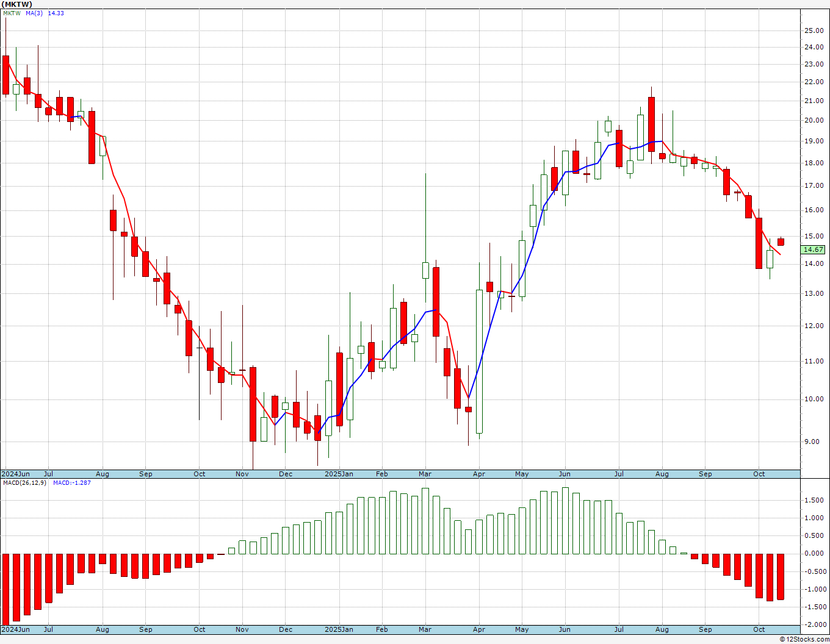Click the 24.00 price axis label
Screen dimensions: 830x644
[x=814, y=47]
